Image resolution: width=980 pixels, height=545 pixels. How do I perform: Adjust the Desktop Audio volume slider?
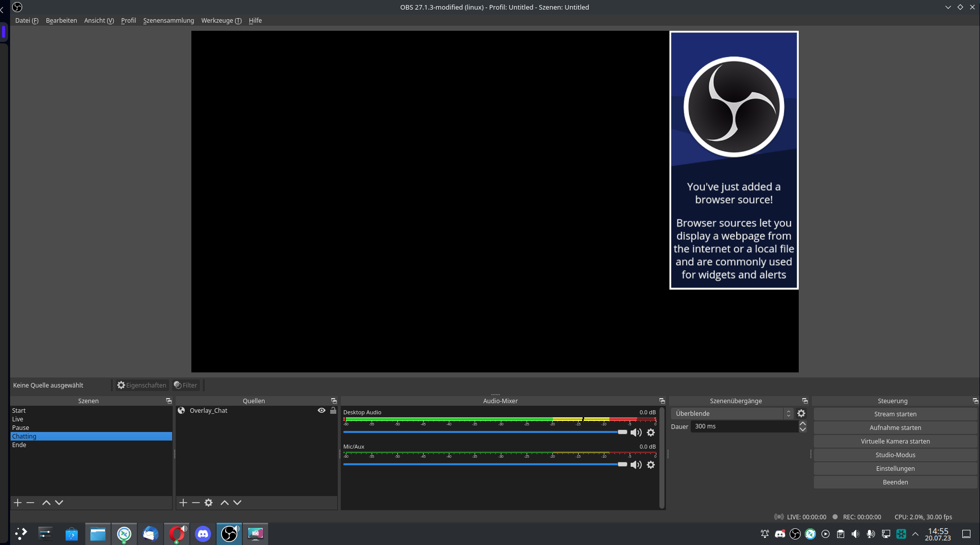click(485, 432)
